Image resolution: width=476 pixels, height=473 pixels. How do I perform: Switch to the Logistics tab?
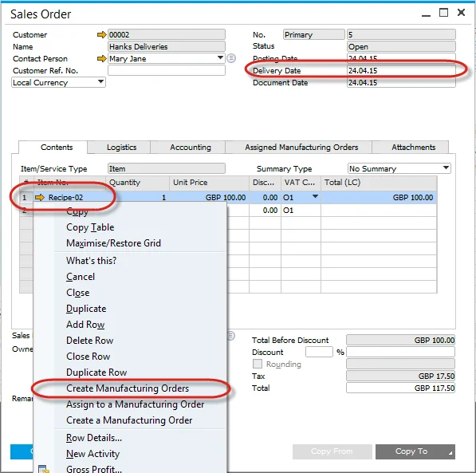[121, 148]
